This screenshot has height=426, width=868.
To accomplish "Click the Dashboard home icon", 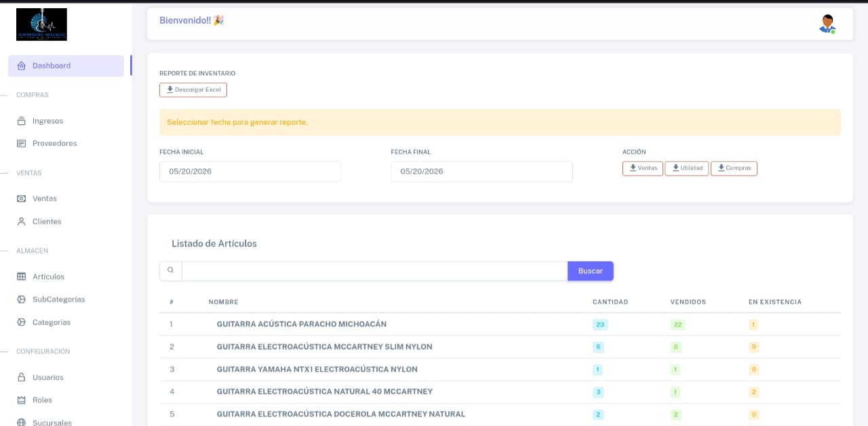I will (21, 66).
